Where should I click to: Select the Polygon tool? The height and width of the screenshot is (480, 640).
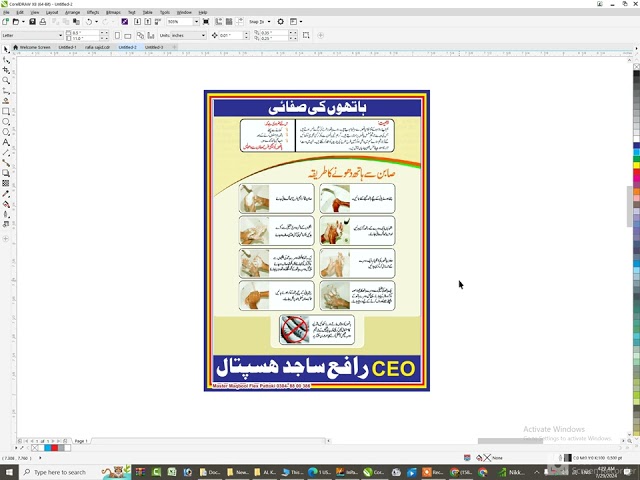click(6, 132)
